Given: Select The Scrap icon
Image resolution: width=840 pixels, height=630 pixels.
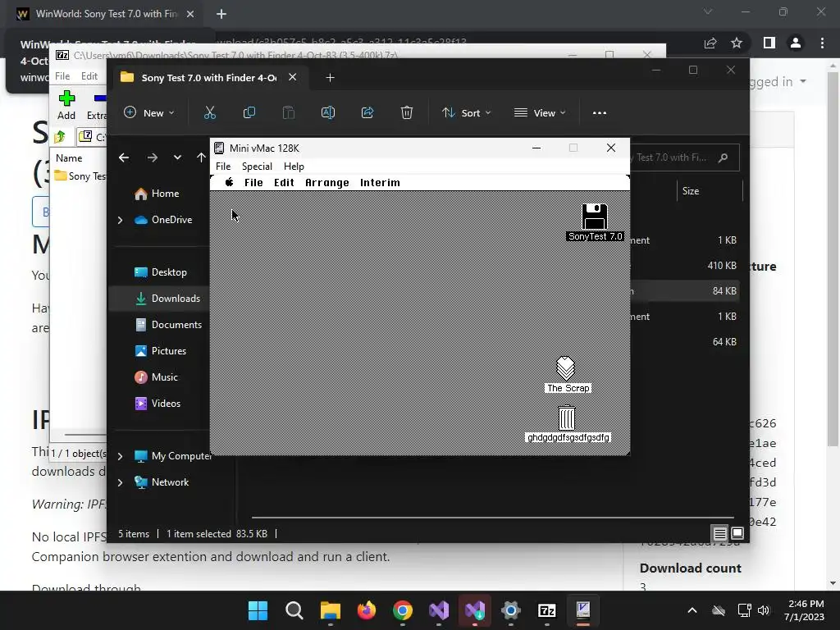Looking at the screenshot, I should coord(566,368).
